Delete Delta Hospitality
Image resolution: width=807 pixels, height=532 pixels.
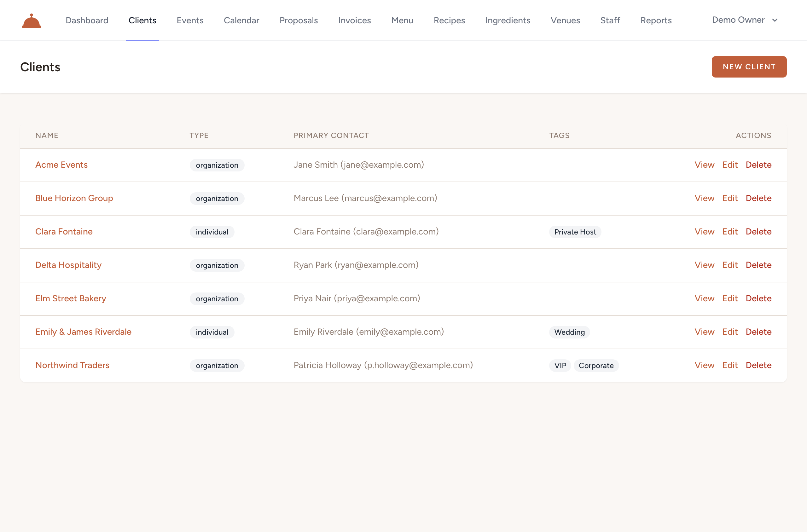(x=758, y=265)
